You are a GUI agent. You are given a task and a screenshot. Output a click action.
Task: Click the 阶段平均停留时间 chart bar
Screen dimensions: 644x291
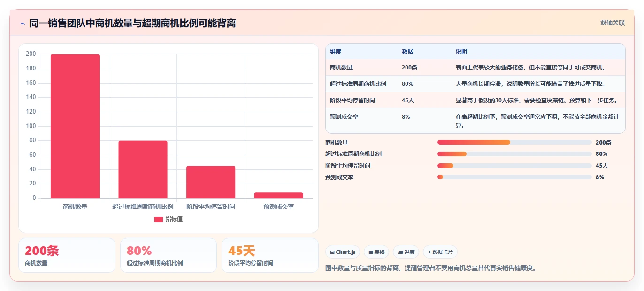point(211,182)
